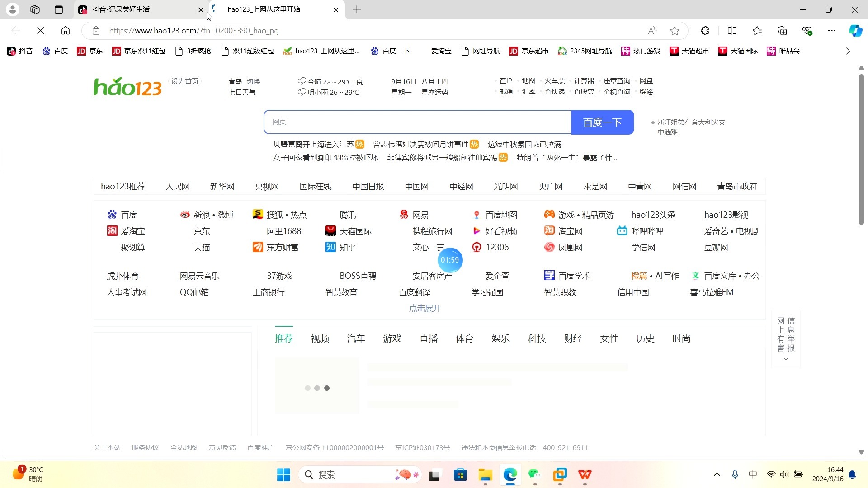Open 新浪·微博 site link
The image size is (868, 488).
(x=207, y=215)
